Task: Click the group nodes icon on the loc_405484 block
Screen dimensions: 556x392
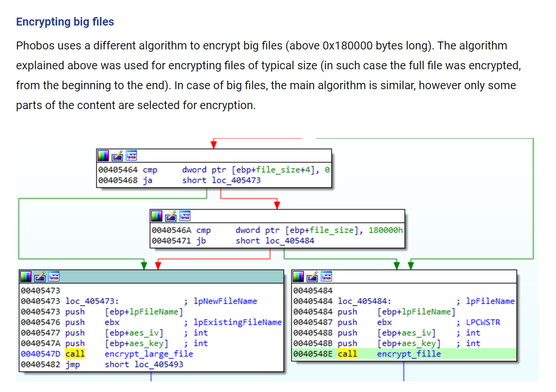Action: click(326, 277)
